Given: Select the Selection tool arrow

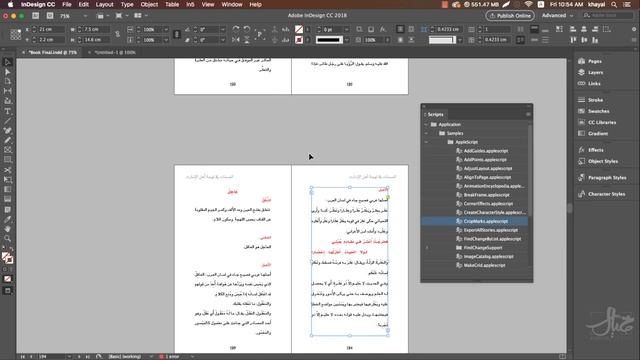Looking at the screenshot, I should 7,62.
